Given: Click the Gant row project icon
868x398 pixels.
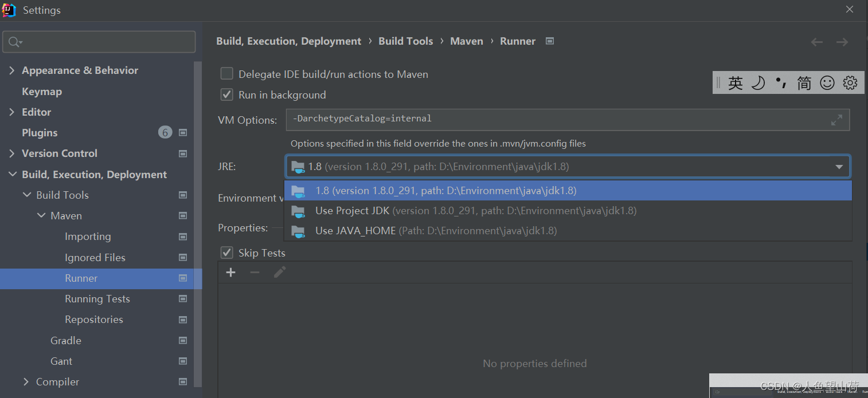Looking at the screenshot, I should coord(183,361).
